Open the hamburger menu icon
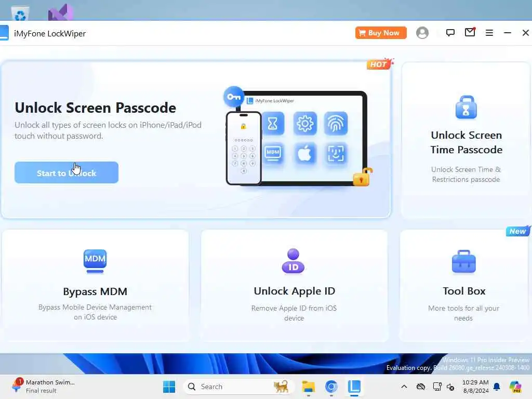 489,33
